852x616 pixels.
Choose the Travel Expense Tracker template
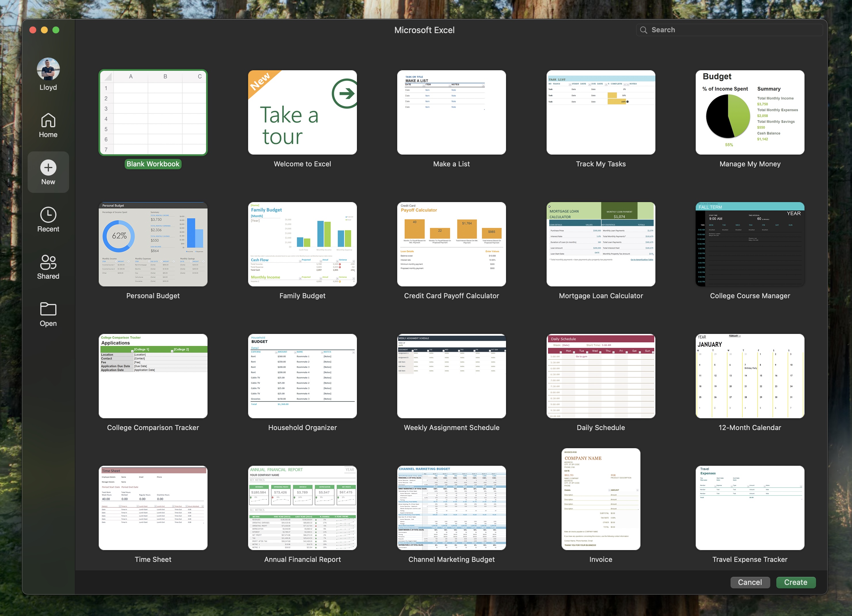(750, 507)
